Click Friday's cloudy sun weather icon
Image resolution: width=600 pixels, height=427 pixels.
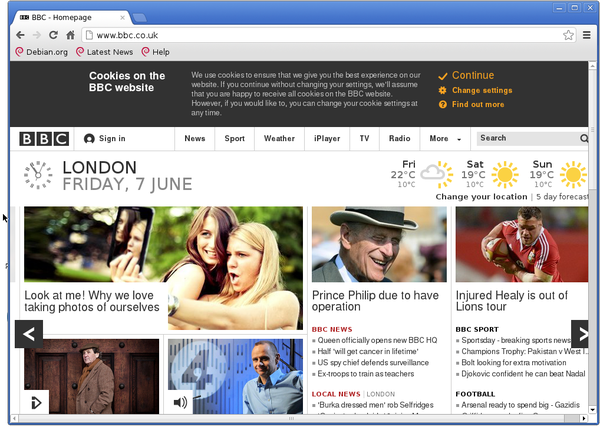(437, 174)
